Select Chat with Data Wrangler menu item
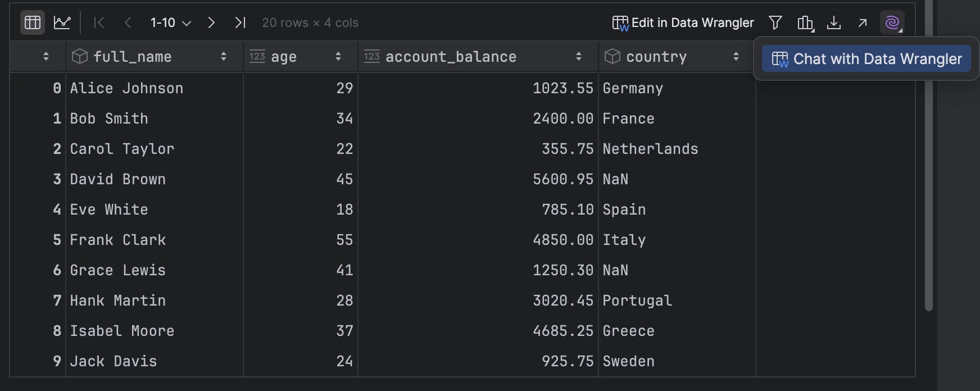The height and width of the screenshot is (391, 980). pyautogui.click(x=866, y=59)
